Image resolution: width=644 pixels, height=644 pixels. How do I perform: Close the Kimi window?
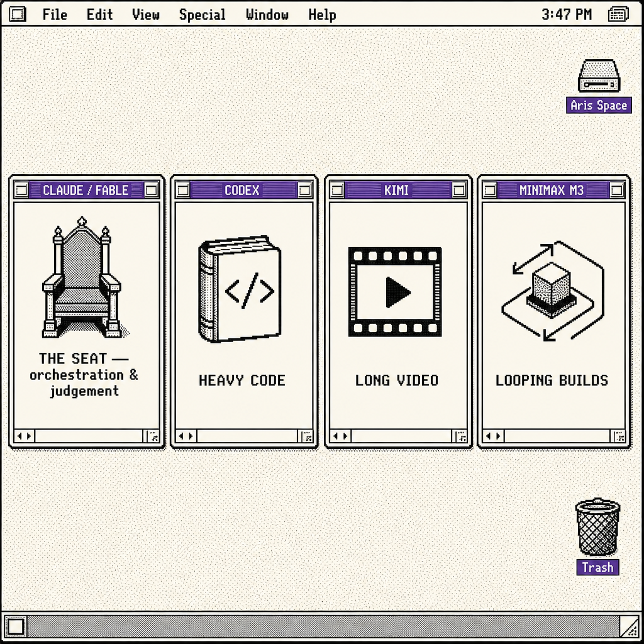tap(337, 190)
